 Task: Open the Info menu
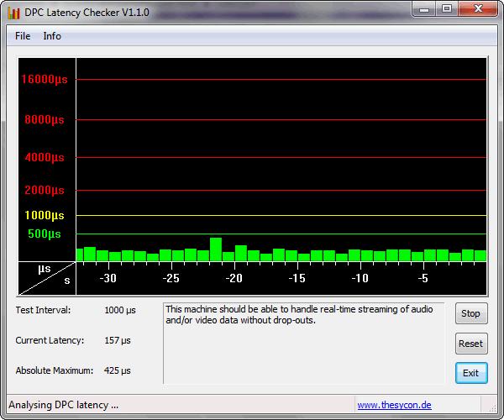[52, 36]
